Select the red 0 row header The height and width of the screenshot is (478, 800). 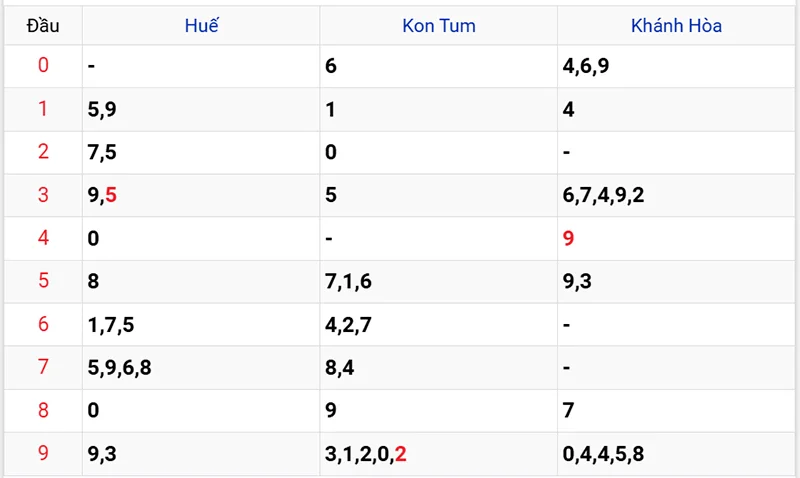[43, 65]
